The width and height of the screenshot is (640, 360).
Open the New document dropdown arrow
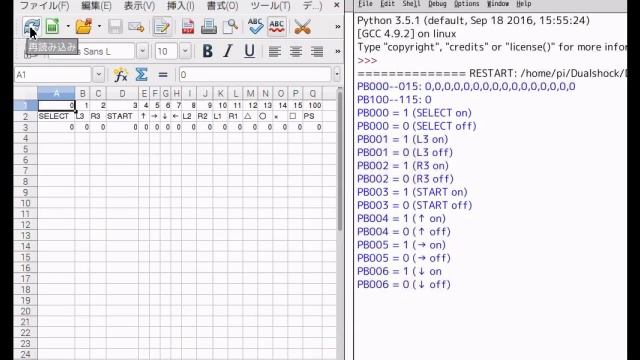pos(68,27)
